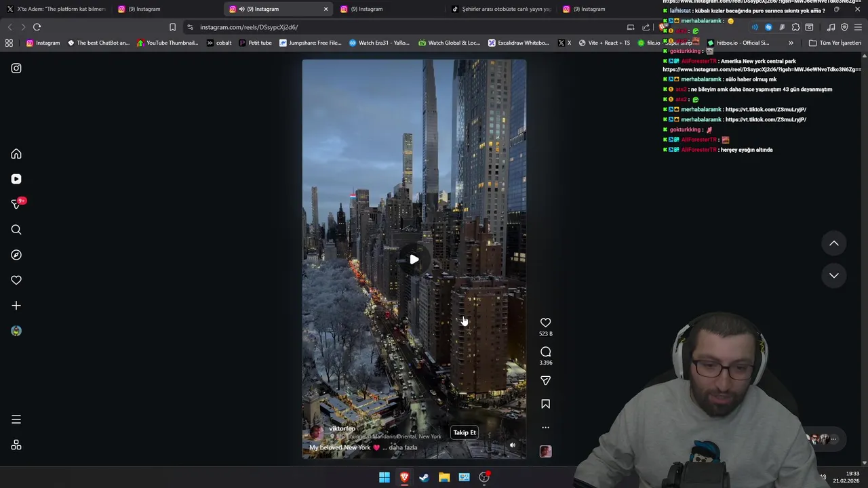Click the browser share icon
Viewport: 868px width, 488px height.
[646, 27]
